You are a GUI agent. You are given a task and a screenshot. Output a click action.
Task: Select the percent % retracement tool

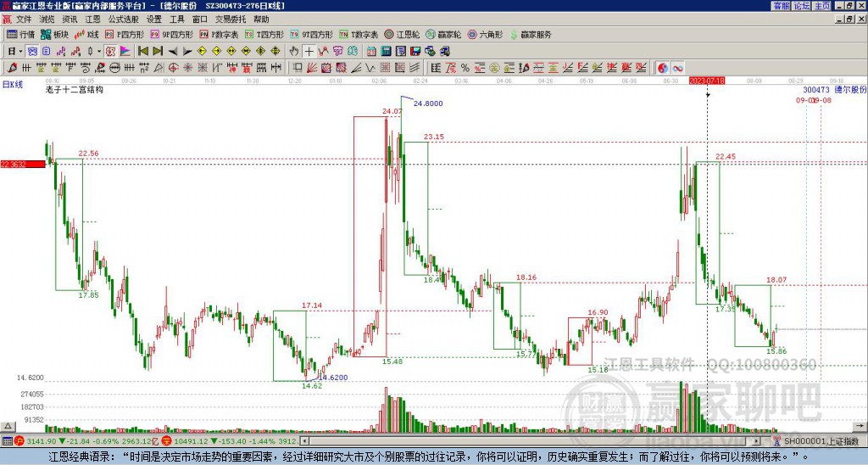click(x=465, y=68)
